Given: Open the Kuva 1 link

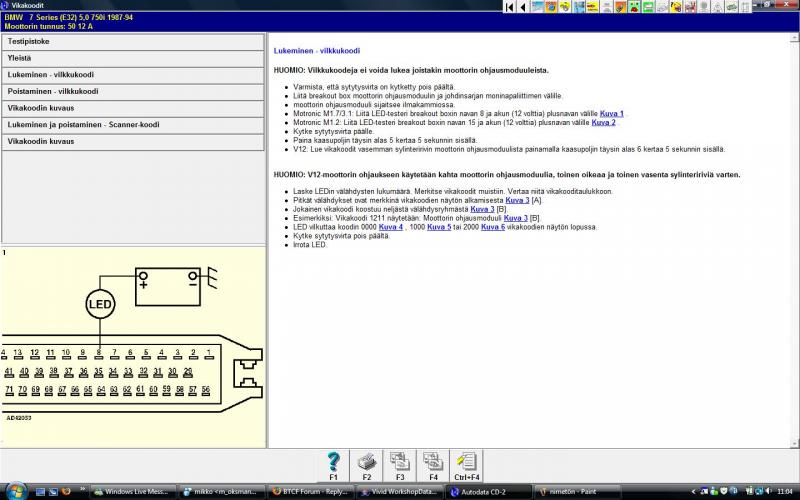Looking at the screenshot, I should [612, 113].
